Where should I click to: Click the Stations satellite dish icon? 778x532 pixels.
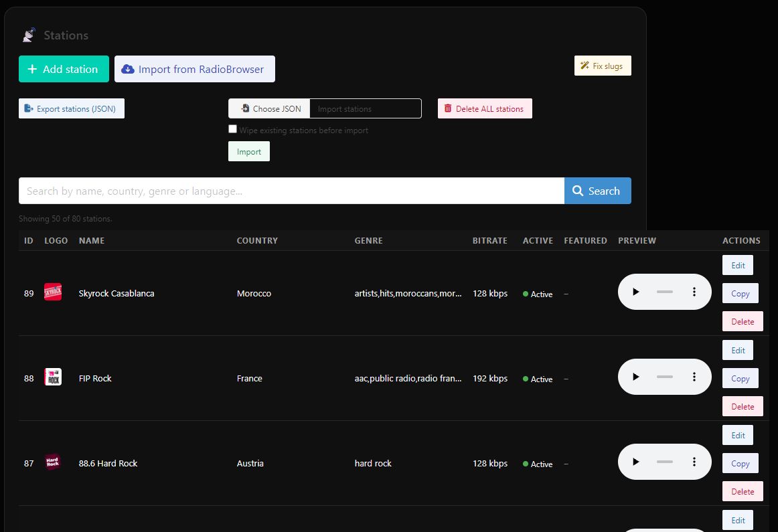(29, 35)
